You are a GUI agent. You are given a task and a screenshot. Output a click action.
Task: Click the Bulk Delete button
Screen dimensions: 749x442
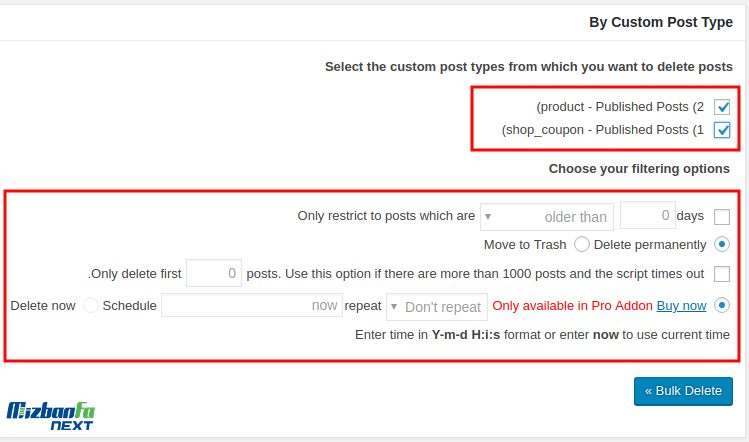click(683, 391)
